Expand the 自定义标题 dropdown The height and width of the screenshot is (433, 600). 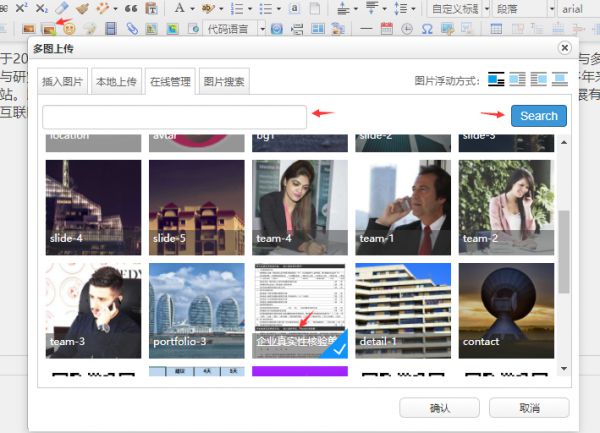tap(458, 8)
